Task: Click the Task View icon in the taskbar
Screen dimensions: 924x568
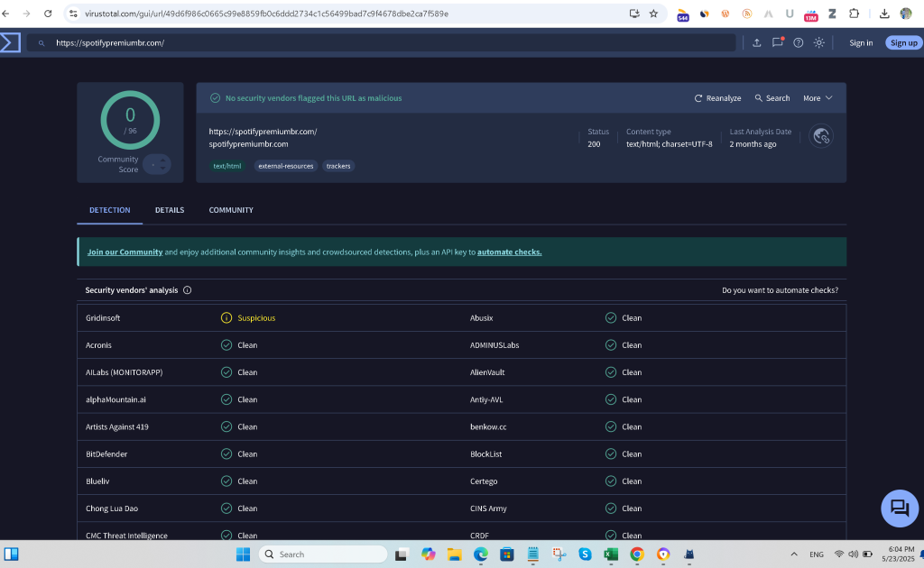Action: 402,554
